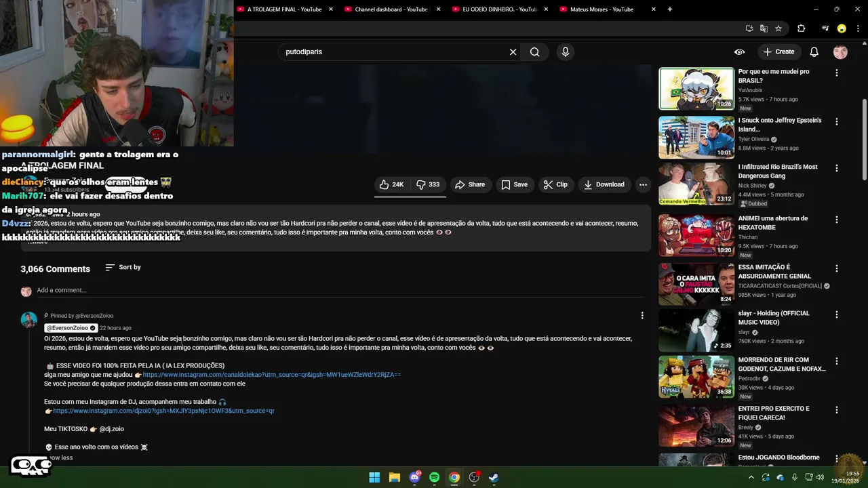The width and height of the screenshot is (868, 488).
Task: Open canaldolekao Instagram link
Action: [x=271, y=374]
